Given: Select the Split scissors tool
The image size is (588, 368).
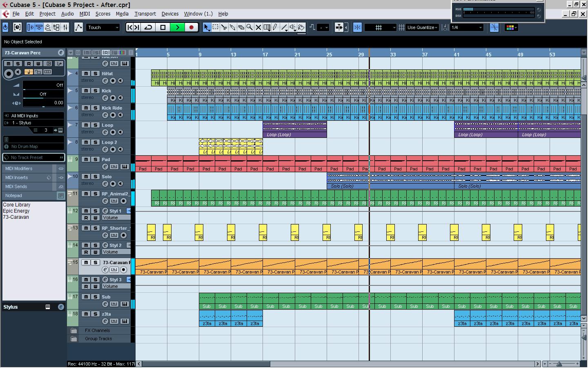Looking at the screenshot, I should pos(224,27).
